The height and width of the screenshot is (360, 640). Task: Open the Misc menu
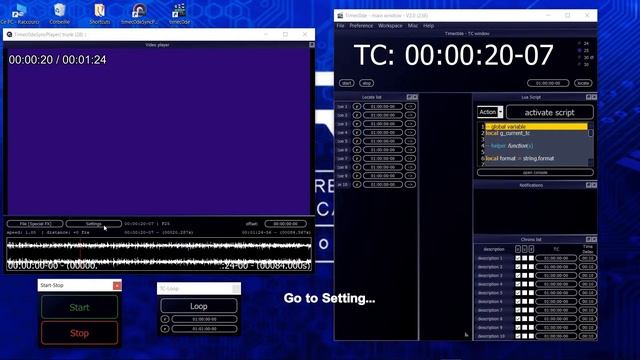tap(413, 26)
